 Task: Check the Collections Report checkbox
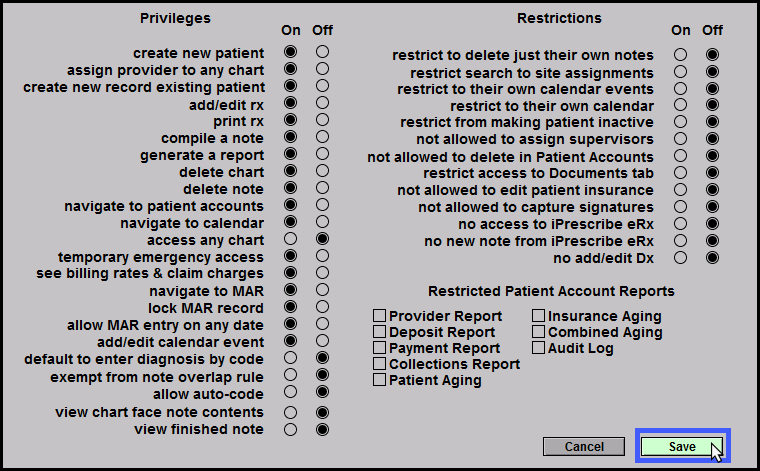[x=379, y=364]
